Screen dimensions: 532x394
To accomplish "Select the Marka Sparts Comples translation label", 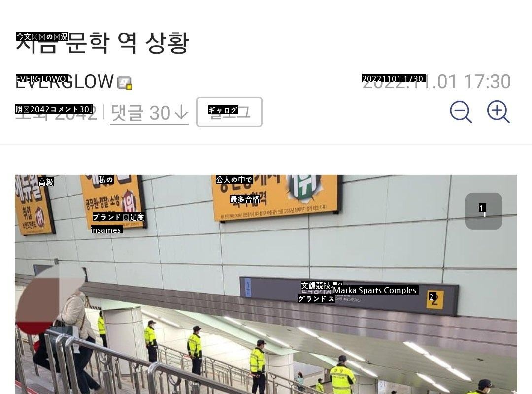I will 374,290.
